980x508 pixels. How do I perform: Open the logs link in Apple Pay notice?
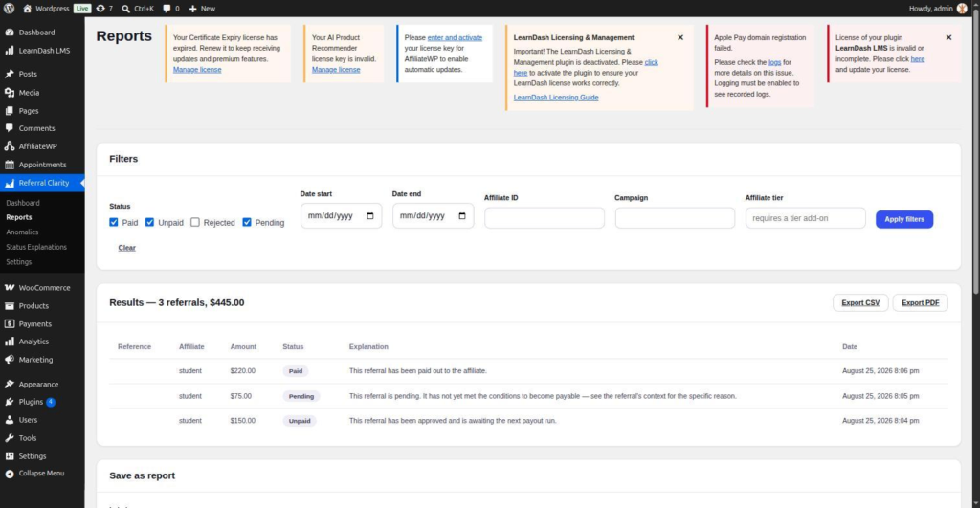pos(774,62)
